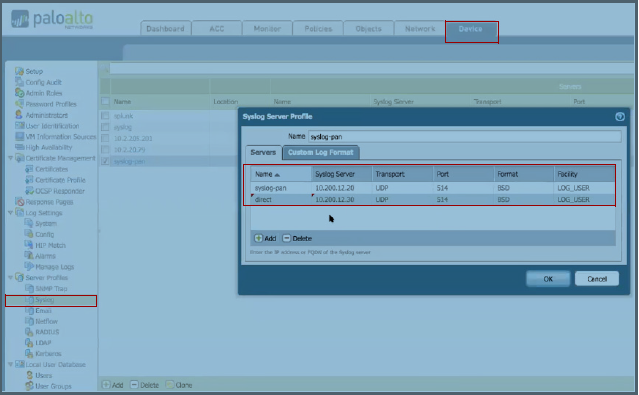Click the RADIUS profile icon
The width and height of the screenshot is (639, 395).
[x=29, y=332]
